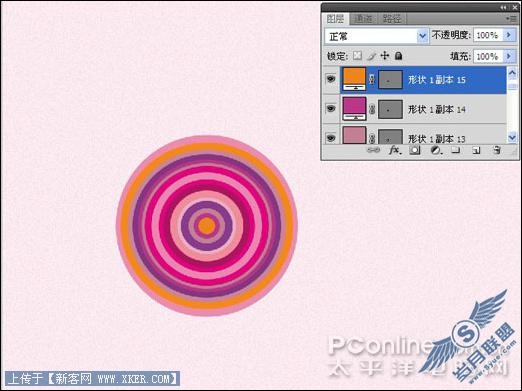Hide the 形状 1 副本 13 layer
522x391 pixels.
(x=331, y=138)
